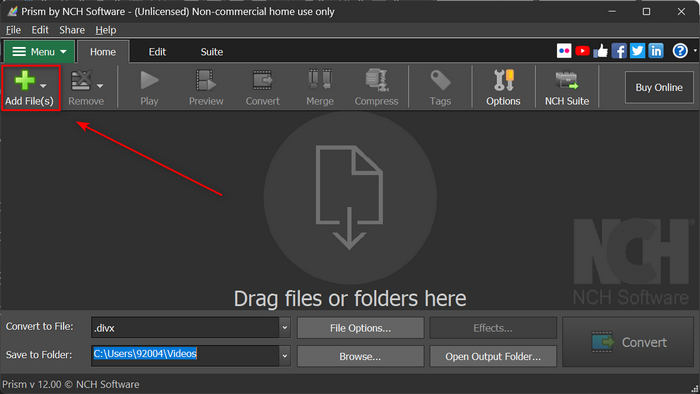Viewport: 700px width, 394px height.
Task: Click the Save to Folder path field
Action: click(x=185, y=356)
